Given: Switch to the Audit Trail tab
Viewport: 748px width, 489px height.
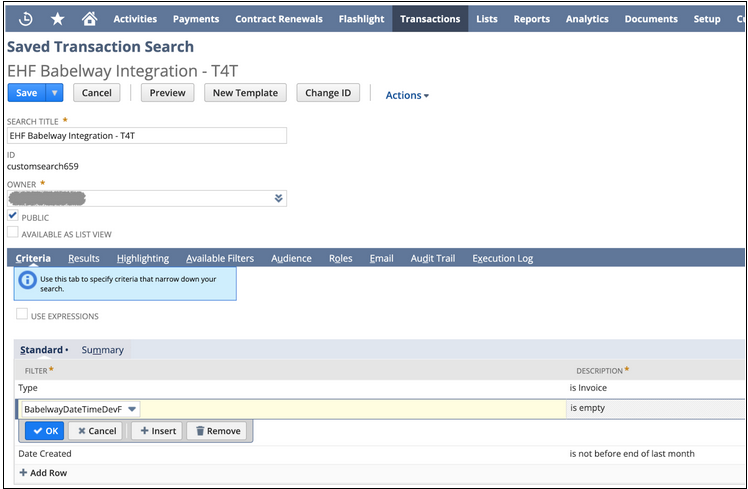Looking at the screenshot, I should point(433,259).
